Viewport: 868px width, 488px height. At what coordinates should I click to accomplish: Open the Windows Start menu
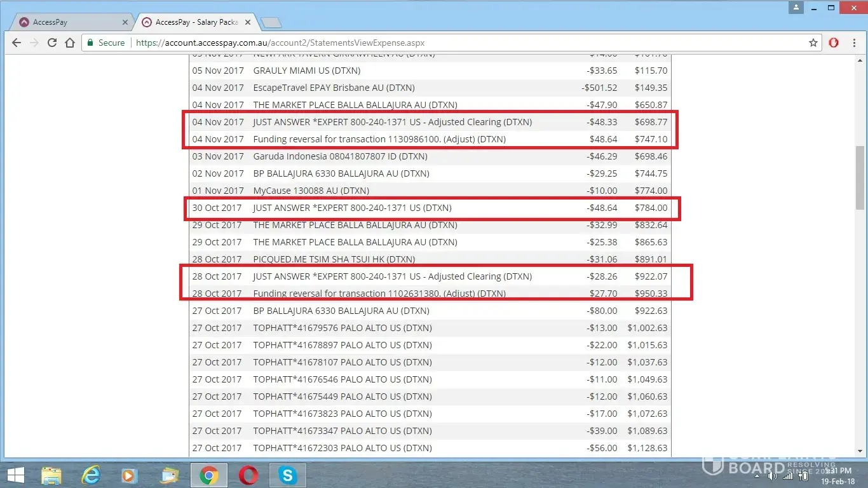click(15, 475)
